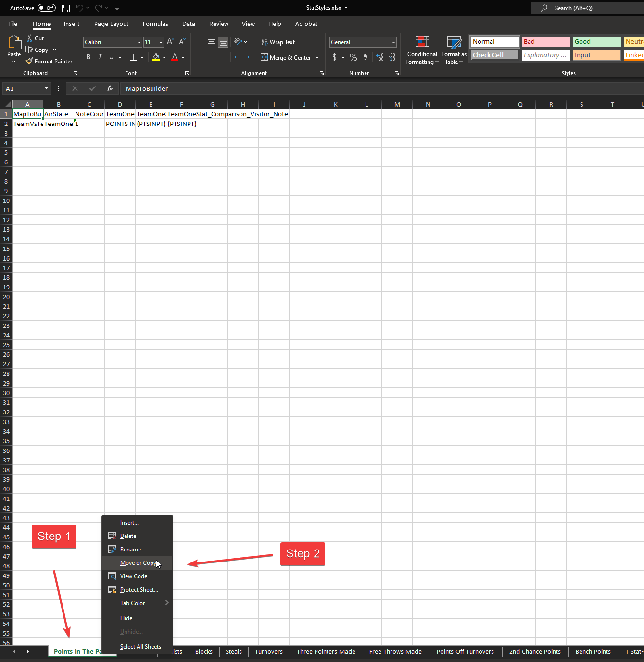Switch to the Three Pointers Made sheet
Screen dimensions: 644x662
pyautogui.click(x=326, y=652)
